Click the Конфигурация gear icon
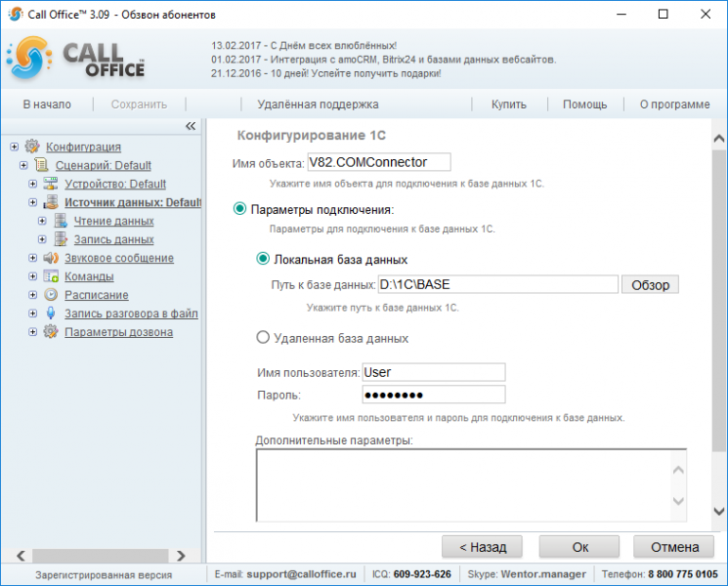This screenshot has width=728, height=586. 32,146
